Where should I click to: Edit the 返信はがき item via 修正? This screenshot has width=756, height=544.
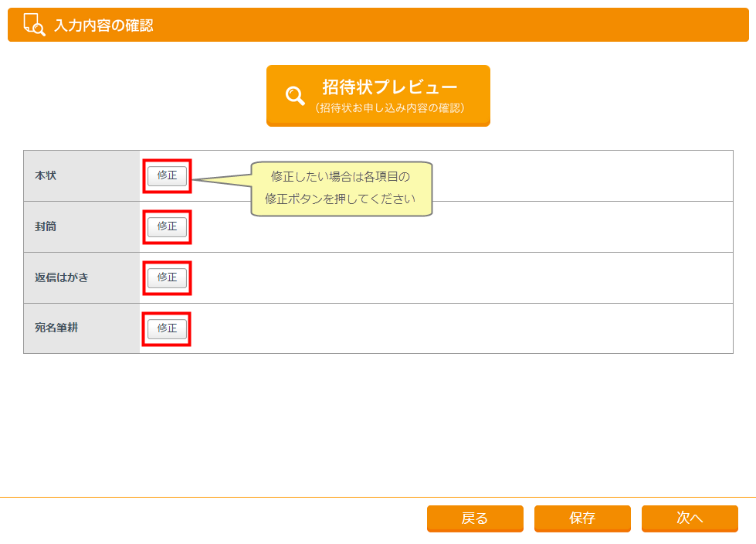167,277
